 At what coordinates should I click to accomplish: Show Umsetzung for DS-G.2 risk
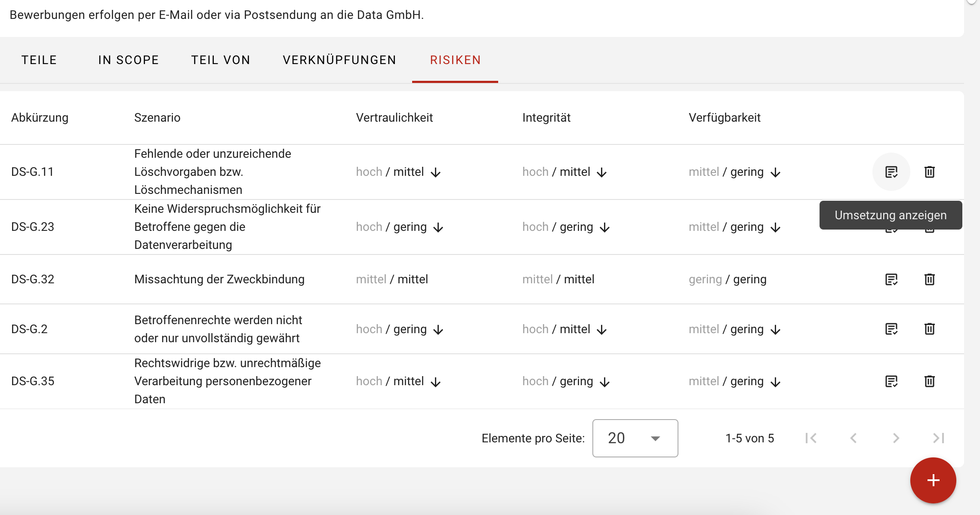[891, 329]
